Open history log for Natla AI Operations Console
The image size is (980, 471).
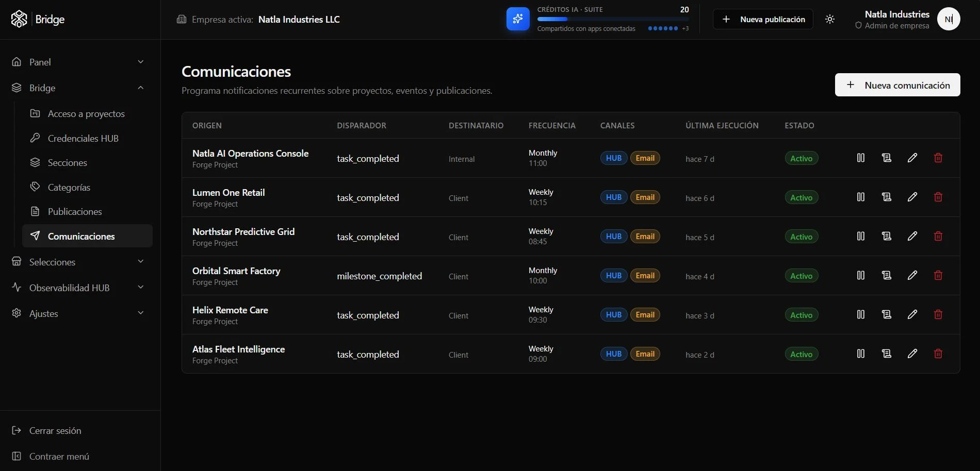pos(887,158)
